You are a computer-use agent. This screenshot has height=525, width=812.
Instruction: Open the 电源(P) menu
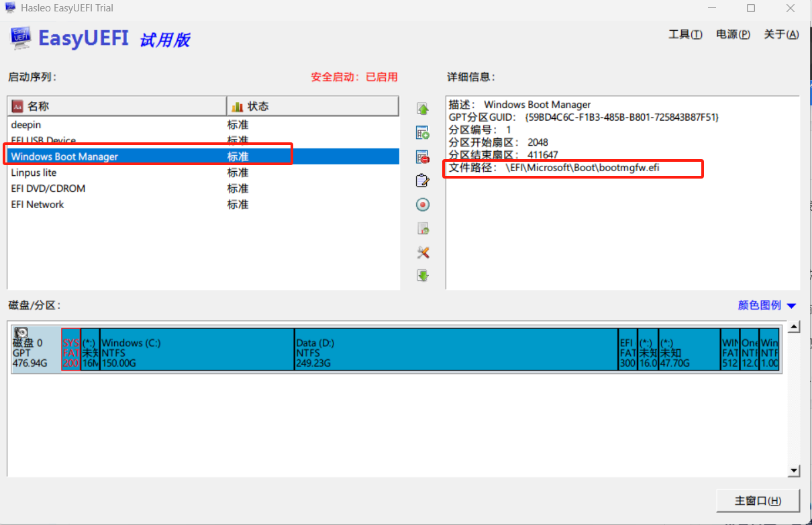(x=733, y=34)
